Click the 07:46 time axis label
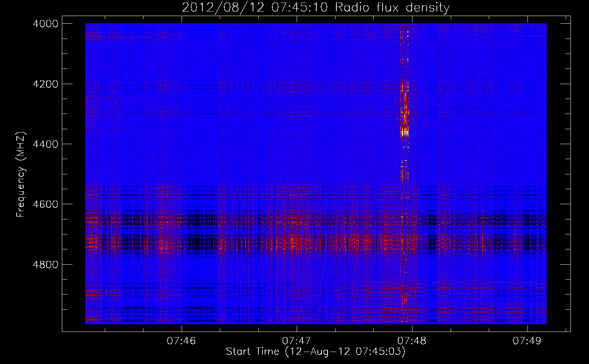This screenshot has width=589, height=364. [x=181, y=341]
